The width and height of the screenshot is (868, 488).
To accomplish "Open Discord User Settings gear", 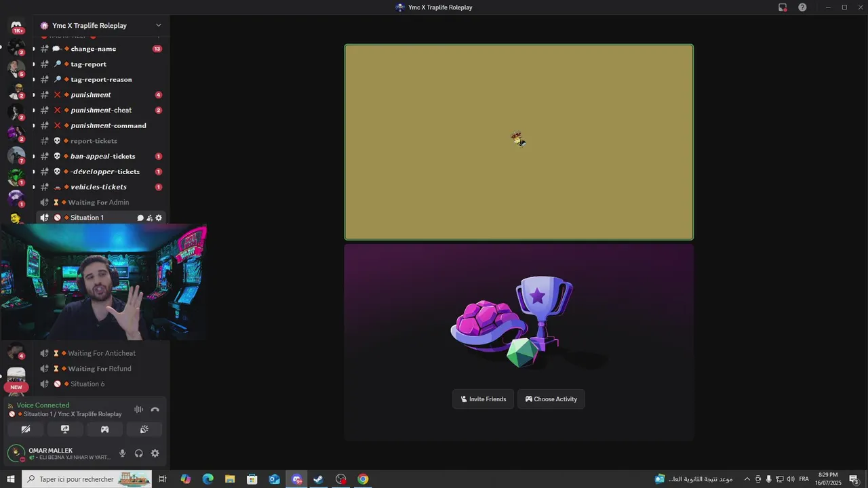I will tap(155, 453).
